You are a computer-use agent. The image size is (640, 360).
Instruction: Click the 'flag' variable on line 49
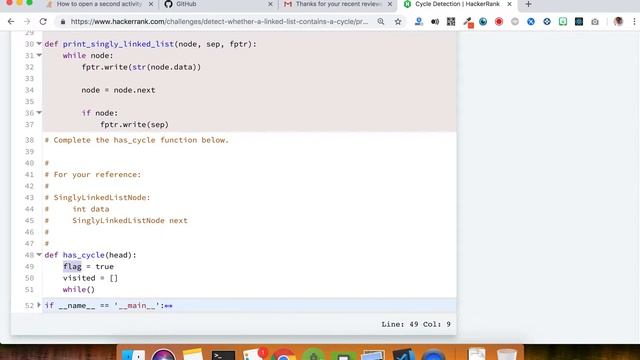click(x=72, y=267)
